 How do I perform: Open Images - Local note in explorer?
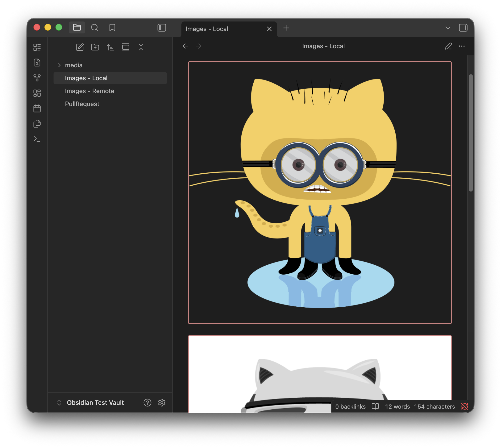[x=110, y=78]
